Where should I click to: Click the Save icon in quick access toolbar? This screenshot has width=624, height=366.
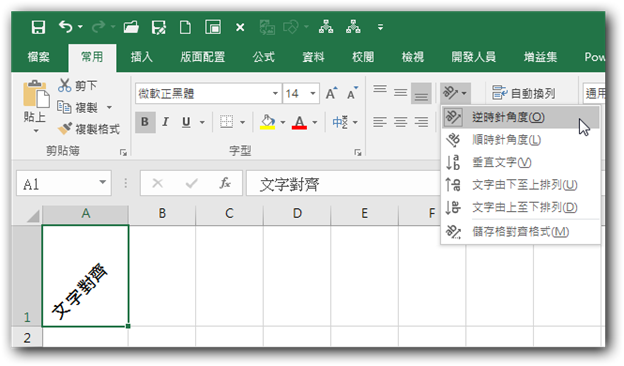tap(38, 27)
